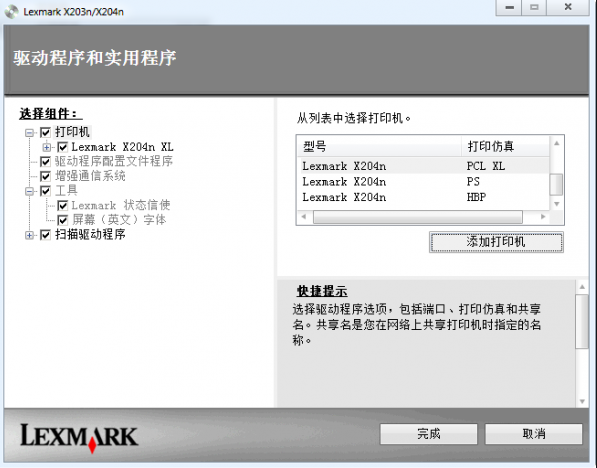Click the installer disc icon in title bar
597x468 pixels.
pos(11,11)
